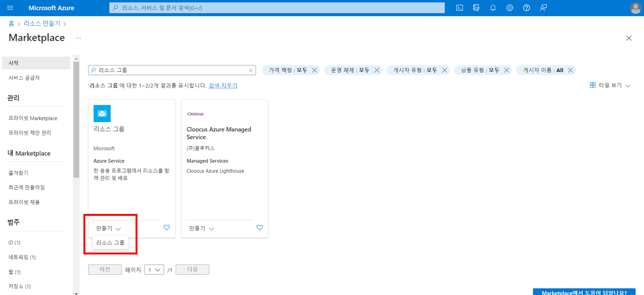Open the 게시자 이름 : All filter
This screenshot has height=295, width=644.
(x=543, y=70)
